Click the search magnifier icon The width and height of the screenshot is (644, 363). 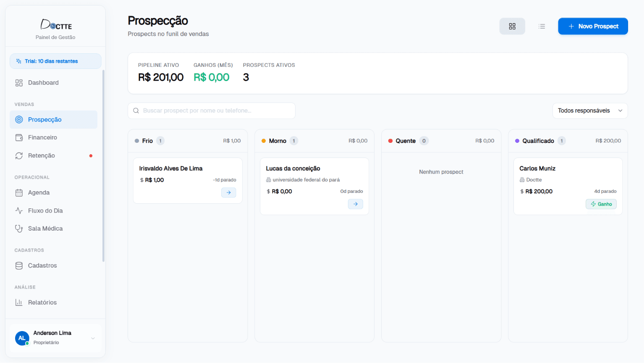click(x=136, y=110)
